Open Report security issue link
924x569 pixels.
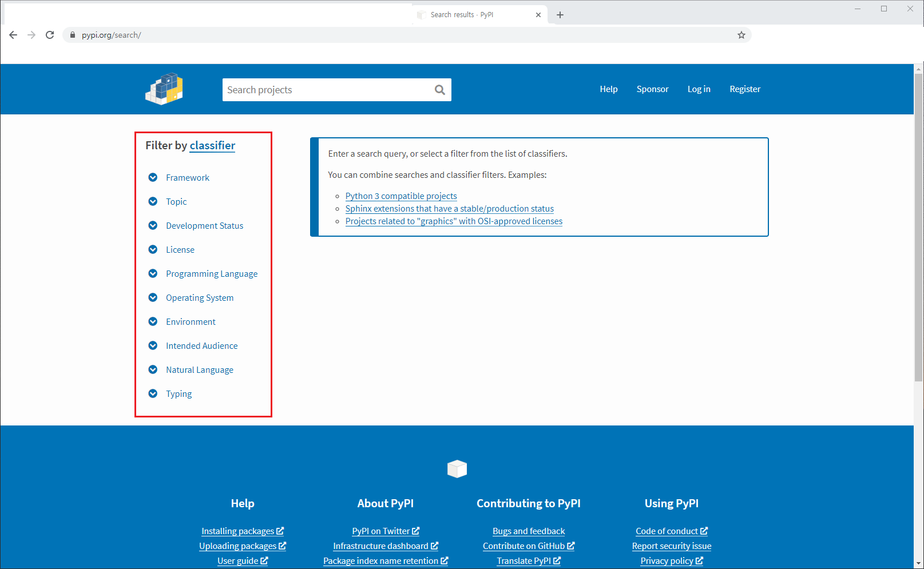[x=672, y=546]
